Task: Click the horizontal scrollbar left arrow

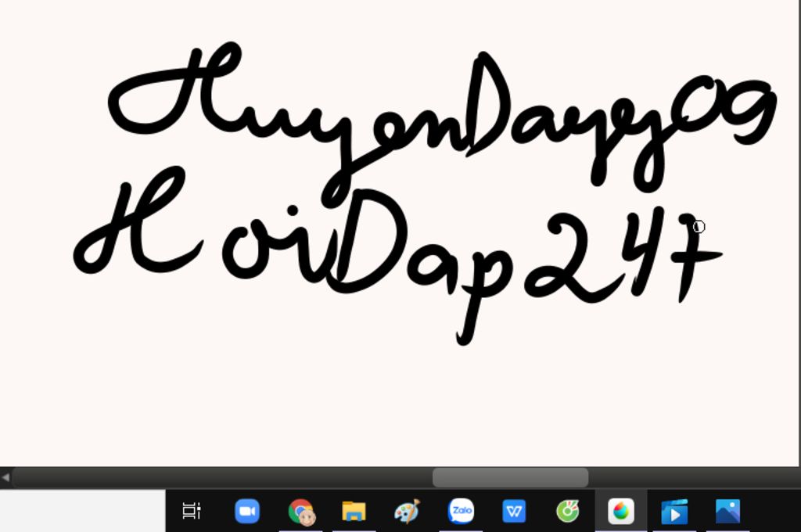Action: tap(5, 477)
